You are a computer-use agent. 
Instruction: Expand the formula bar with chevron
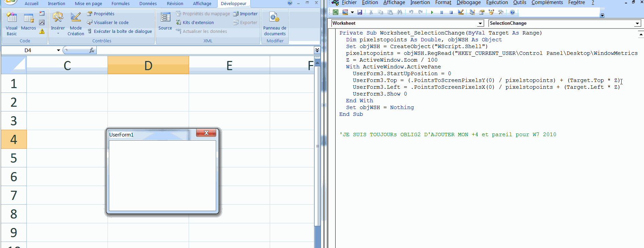pos(317,50)
